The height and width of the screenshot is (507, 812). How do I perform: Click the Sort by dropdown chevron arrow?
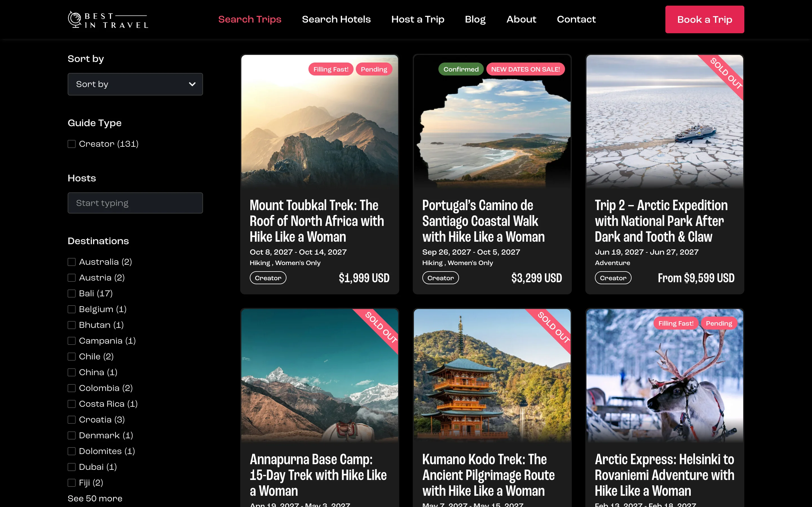tap(192, 84)
